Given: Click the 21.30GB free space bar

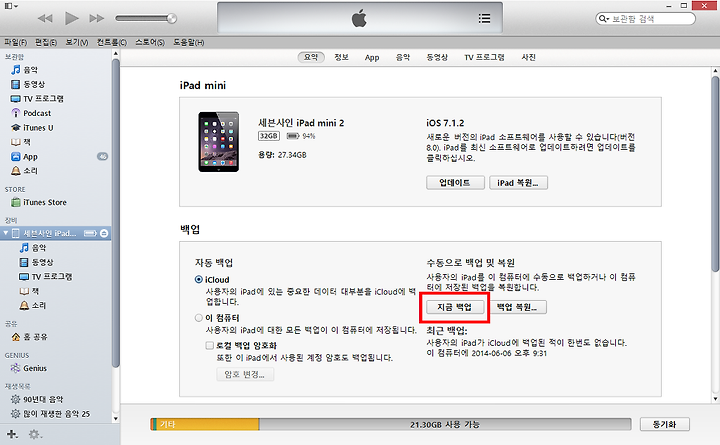Looking at the screenshot, I should click(x=445, y=424).
